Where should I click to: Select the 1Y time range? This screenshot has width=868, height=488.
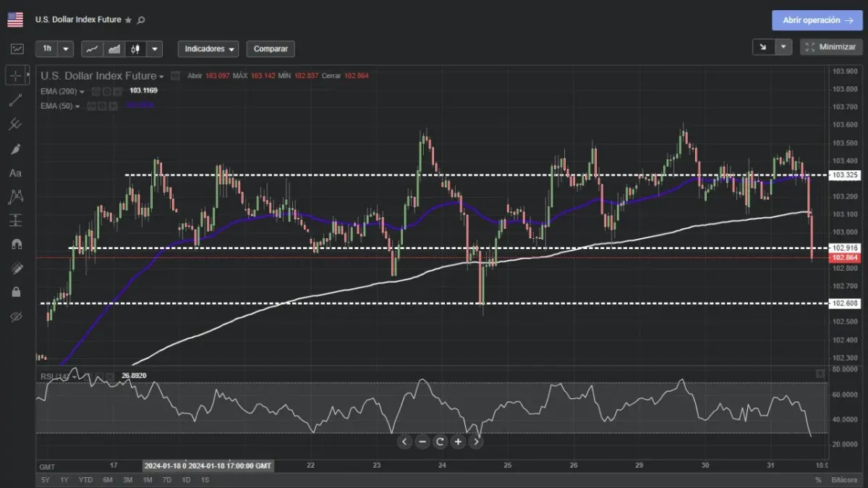64,480
